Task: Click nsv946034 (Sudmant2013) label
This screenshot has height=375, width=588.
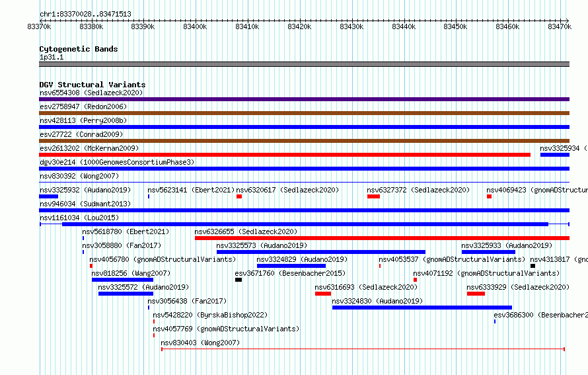Action: coord(85,204)
